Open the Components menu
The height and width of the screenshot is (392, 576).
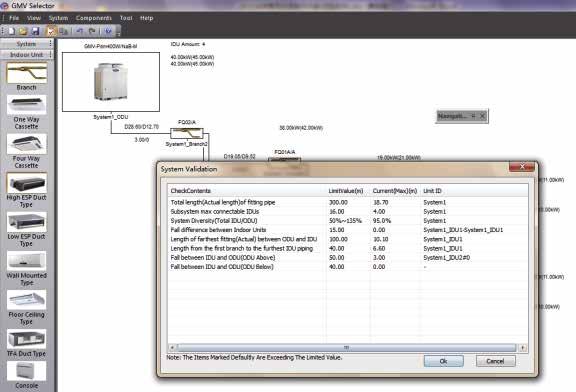[94, 18]
